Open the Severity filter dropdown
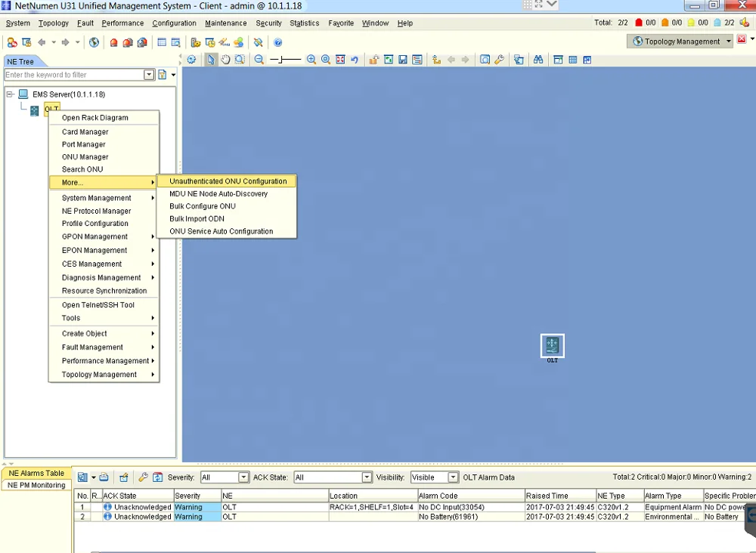Image resolution: width=756 pixels, height=553 pixels. (x=243, y=477)
